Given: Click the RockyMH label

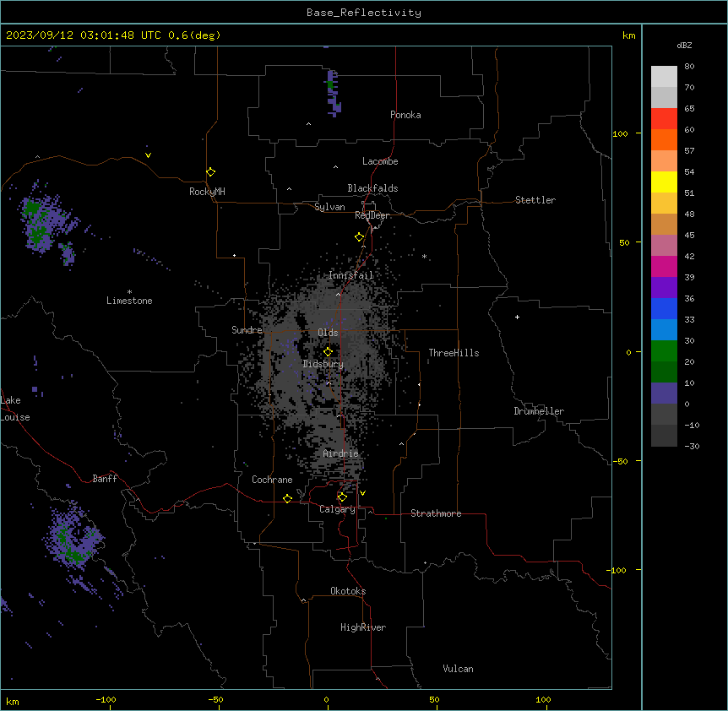Looking at the screenshot, I should click(207, 192).
